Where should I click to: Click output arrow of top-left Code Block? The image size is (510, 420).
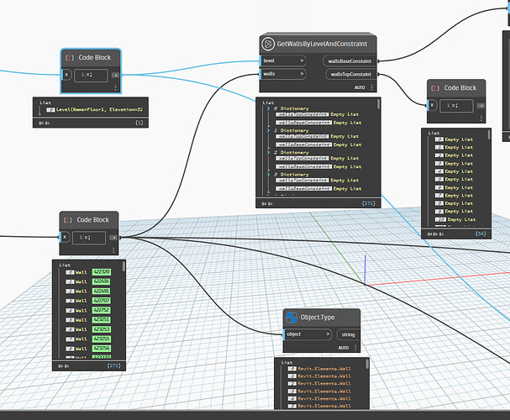pyautogui.click(x=116, y=75)
